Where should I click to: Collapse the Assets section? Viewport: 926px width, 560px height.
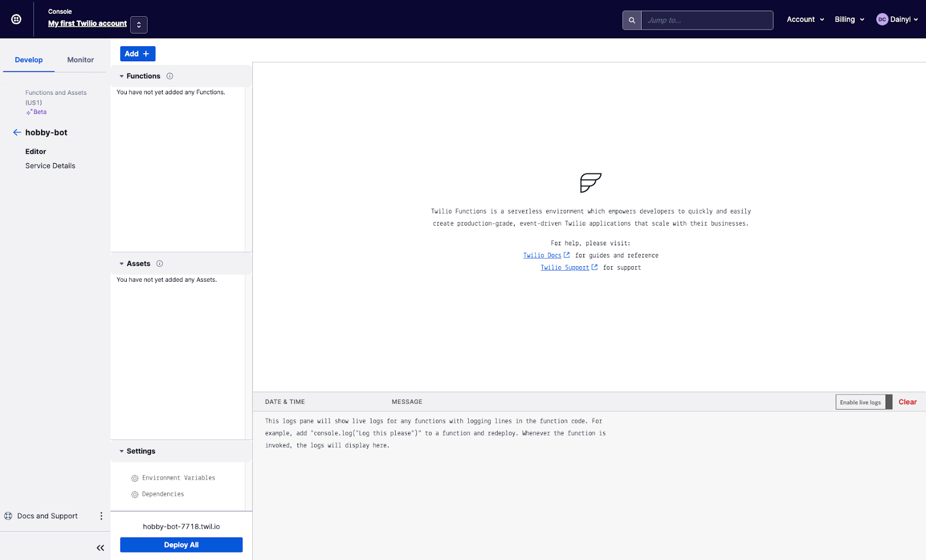pos(122,264)
